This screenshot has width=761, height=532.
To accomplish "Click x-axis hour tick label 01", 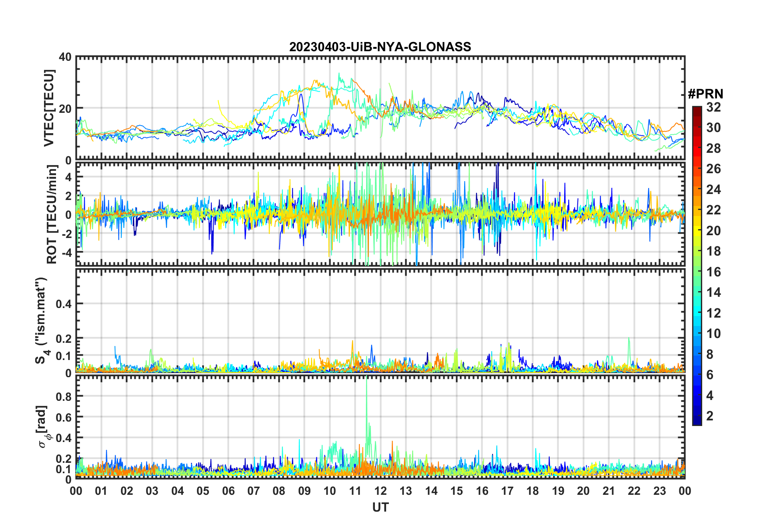I will click(x=101, y=491).
